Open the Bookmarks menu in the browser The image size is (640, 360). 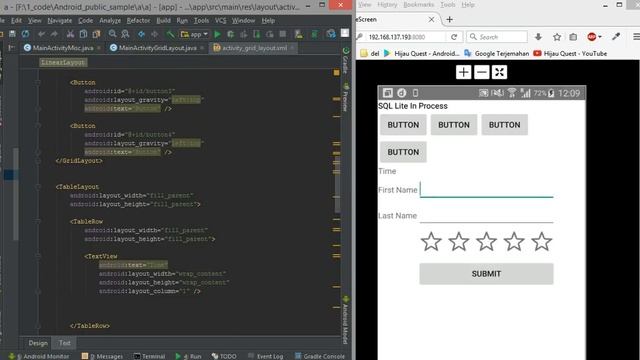(418, 4)
